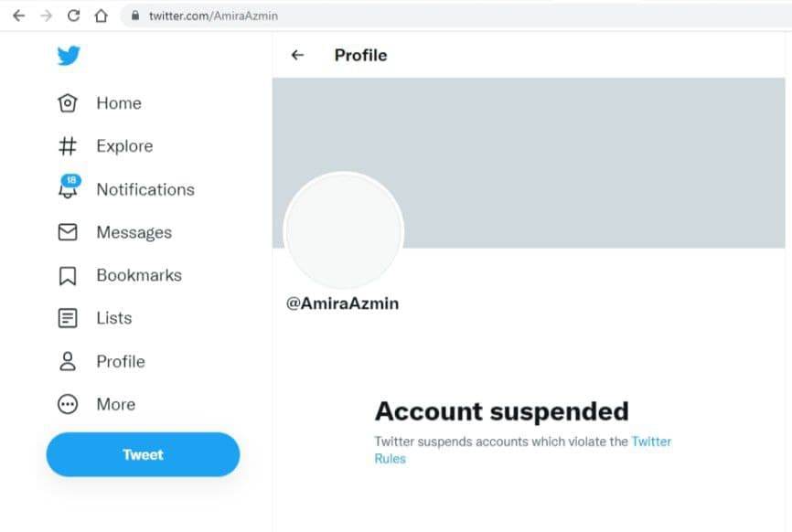792x532 pixels.
Task: Select the Explore menu label
Action: pos(124,146)
